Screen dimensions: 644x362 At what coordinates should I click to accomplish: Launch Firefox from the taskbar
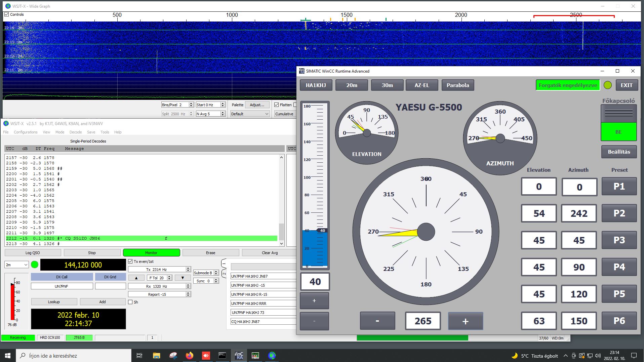[189, 355]
